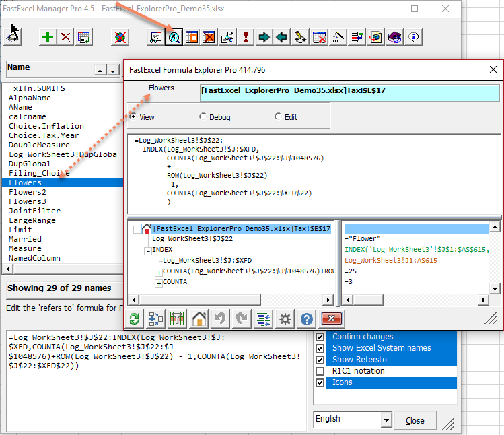
Task: Click the magic wand toolbar icon
Action: click(x=338, y=37)
